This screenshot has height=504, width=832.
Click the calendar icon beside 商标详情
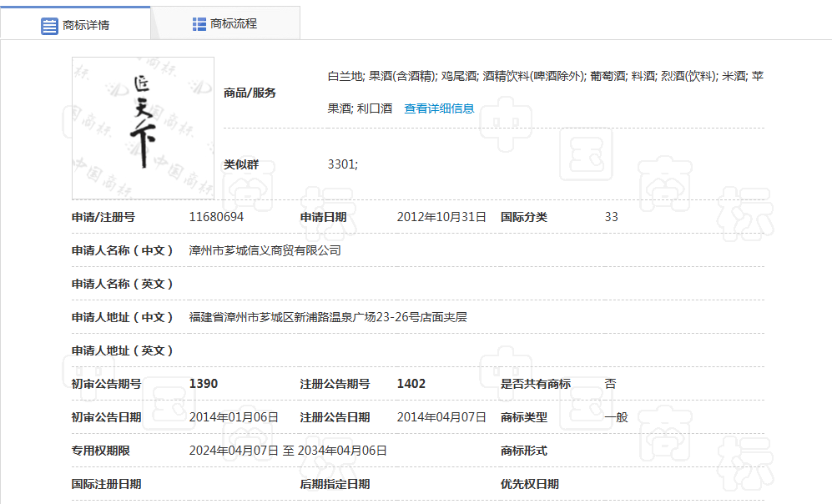click(x=49, y=25)
